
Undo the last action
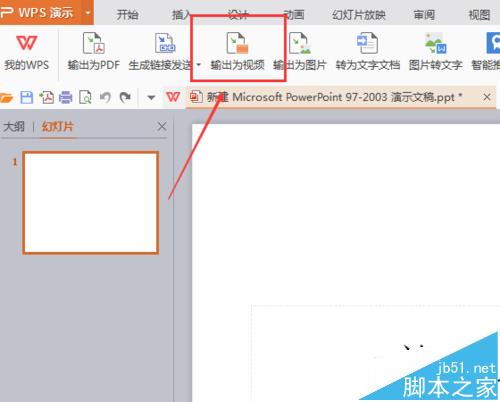pyautogui.click(x=105, y=98)
